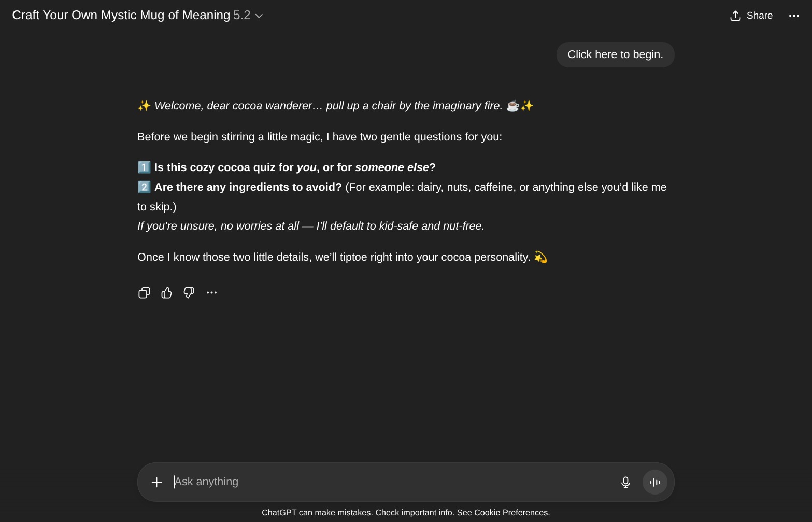Open the Cookie Preferences link
This screenshot has width=812, height=522.
[510, 513]
